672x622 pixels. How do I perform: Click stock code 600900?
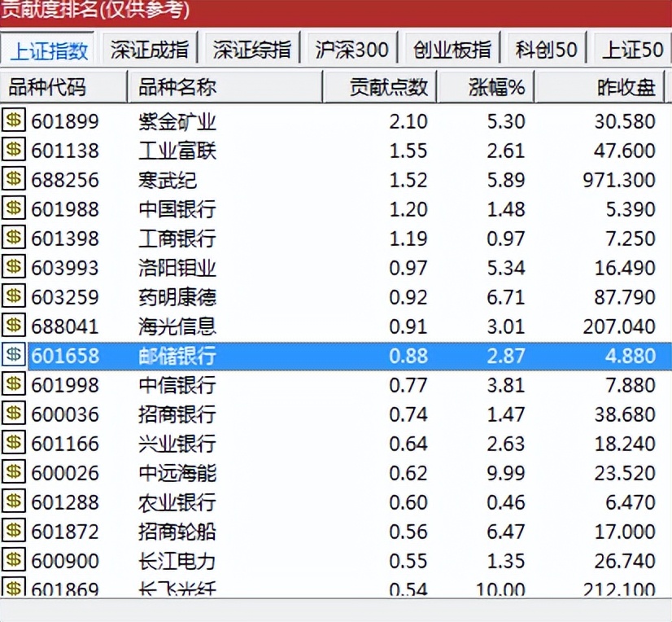(x=65, y=561)
